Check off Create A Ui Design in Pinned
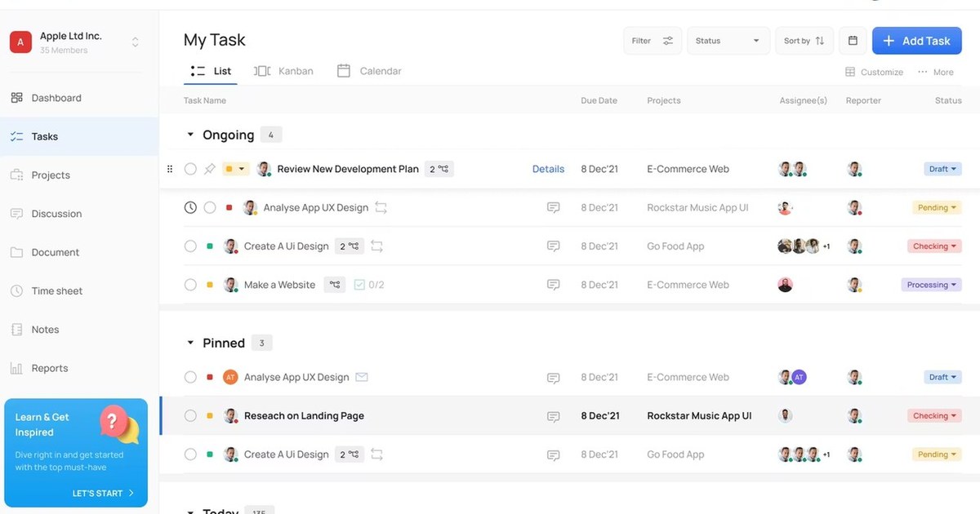 pyautogui.click(x=190, y=454)
